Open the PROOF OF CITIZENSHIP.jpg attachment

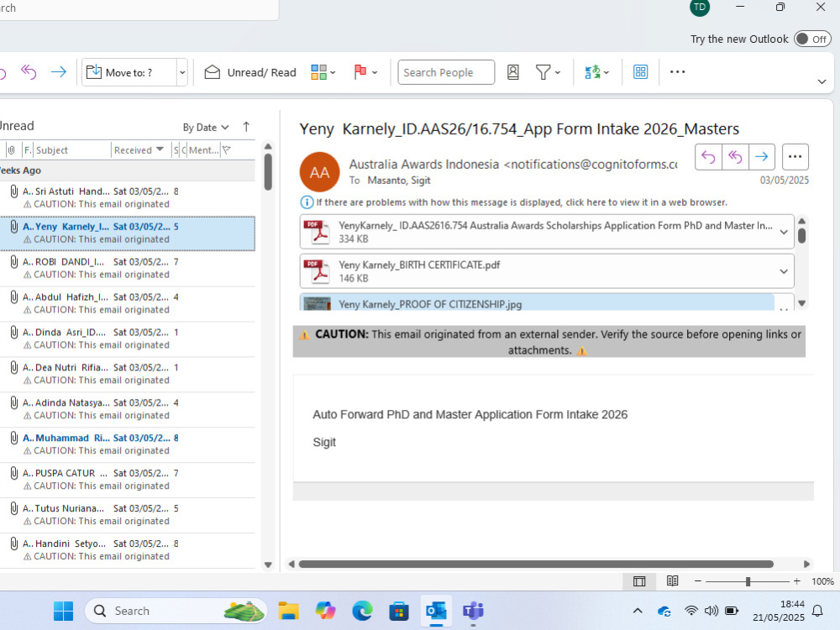click(538, 303)
